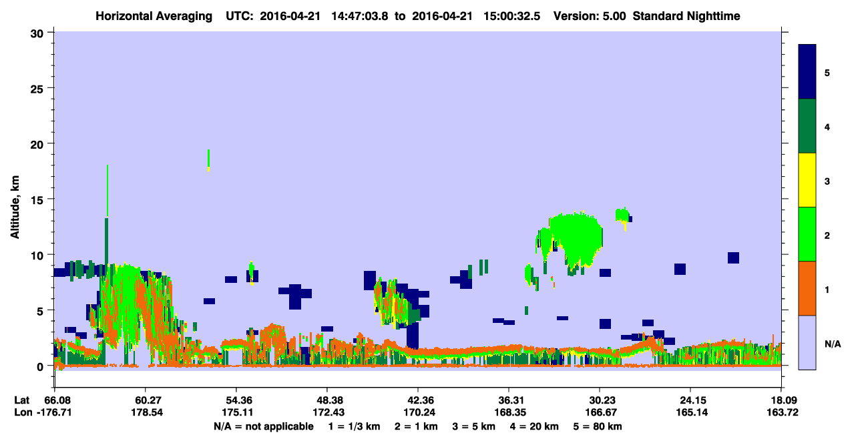The height and width of the screenshot is (445, 868).
Task: Click the 'Lon' row label
Action: click(22, 412)
